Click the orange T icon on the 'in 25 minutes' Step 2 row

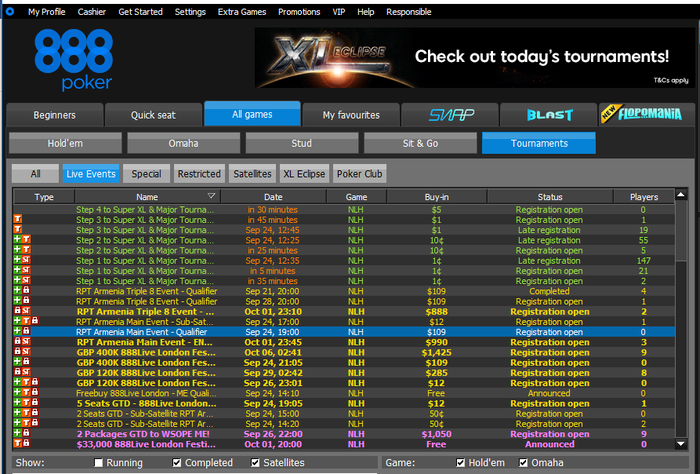[26, 250]
